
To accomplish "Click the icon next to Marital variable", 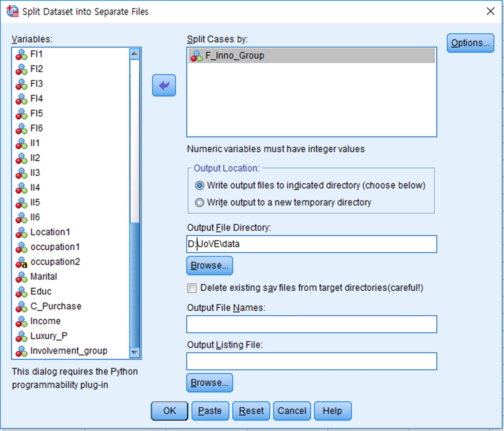I will 21,277.
